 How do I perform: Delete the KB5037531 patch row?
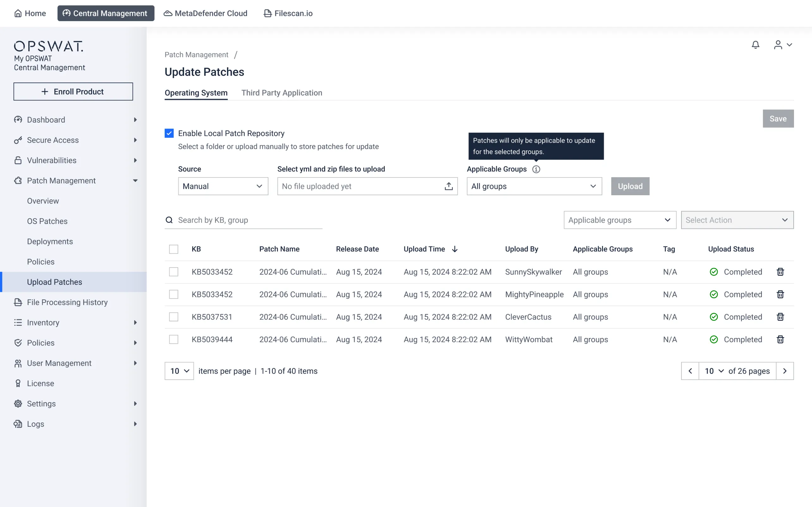(780, 317)
